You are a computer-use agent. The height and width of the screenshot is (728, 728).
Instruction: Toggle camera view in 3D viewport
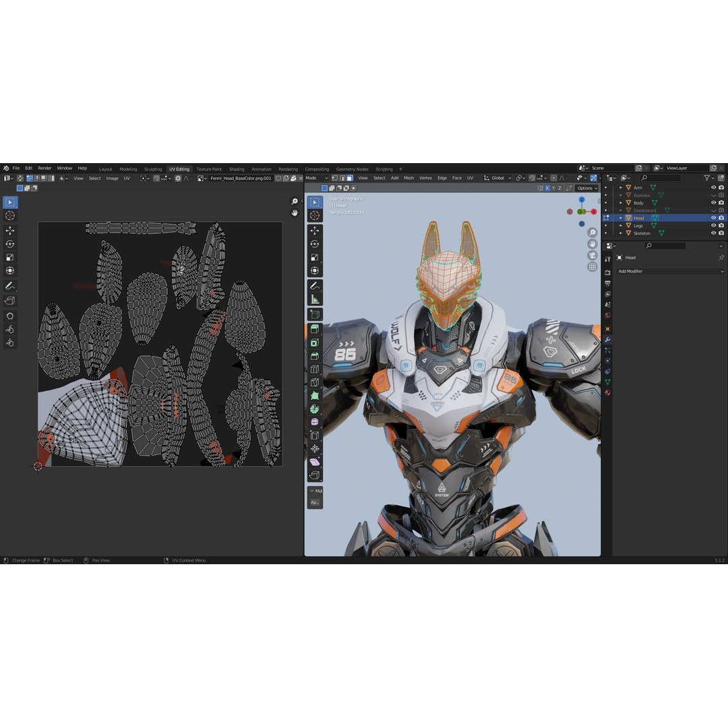tap(592, 255)
